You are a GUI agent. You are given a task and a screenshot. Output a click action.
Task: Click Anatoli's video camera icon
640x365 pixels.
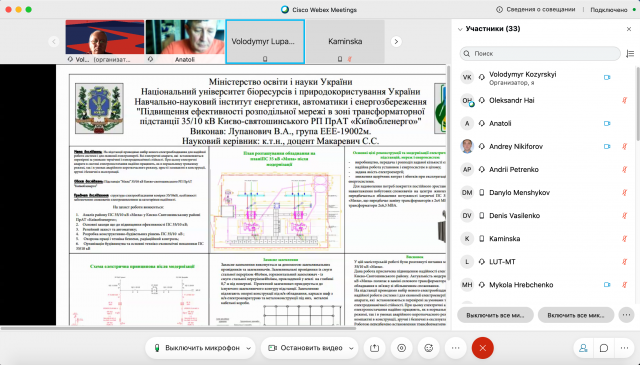[x=607, y=123]
